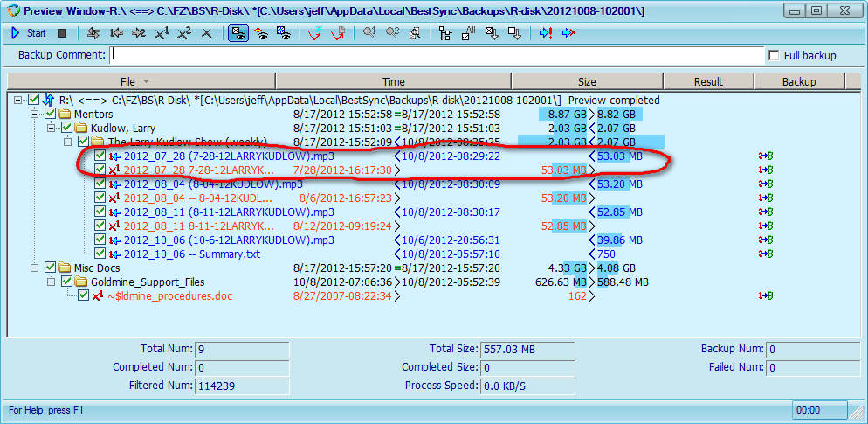Click the Process Speed value 0.0 KB/S
The width and height of the screenshot is (868, 424).
coord(527,386)
